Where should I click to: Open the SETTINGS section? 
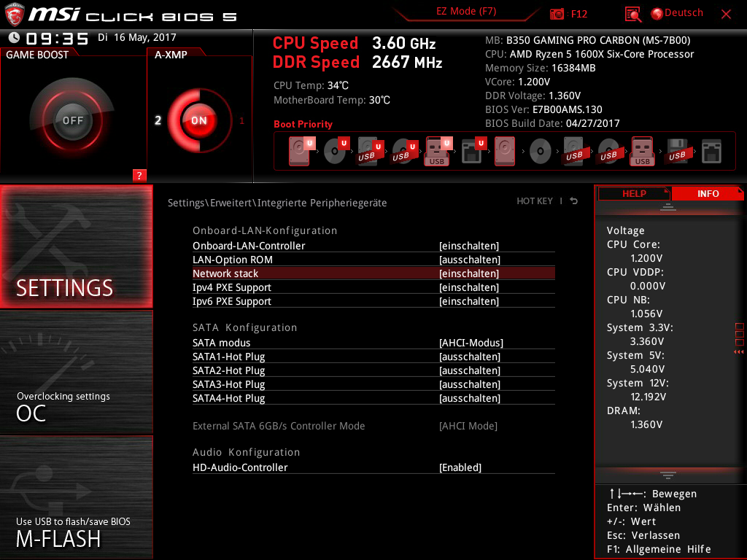point(76,246)
